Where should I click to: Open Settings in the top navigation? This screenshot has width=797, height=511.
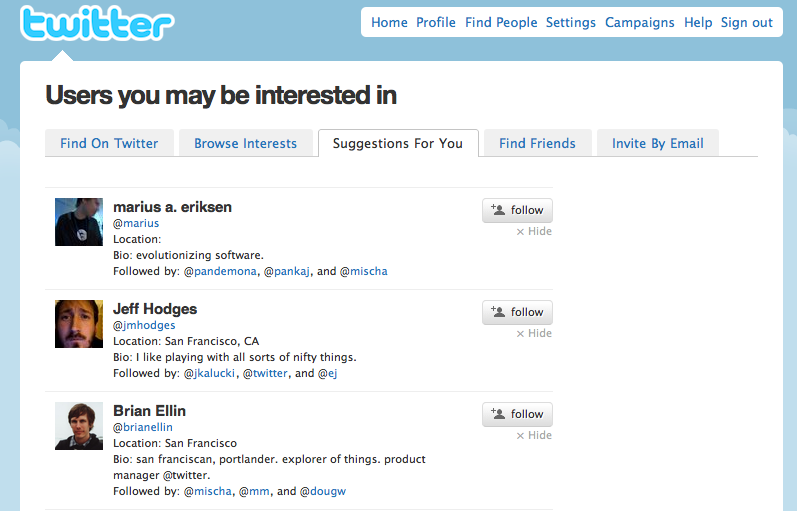tap(571, 22)
